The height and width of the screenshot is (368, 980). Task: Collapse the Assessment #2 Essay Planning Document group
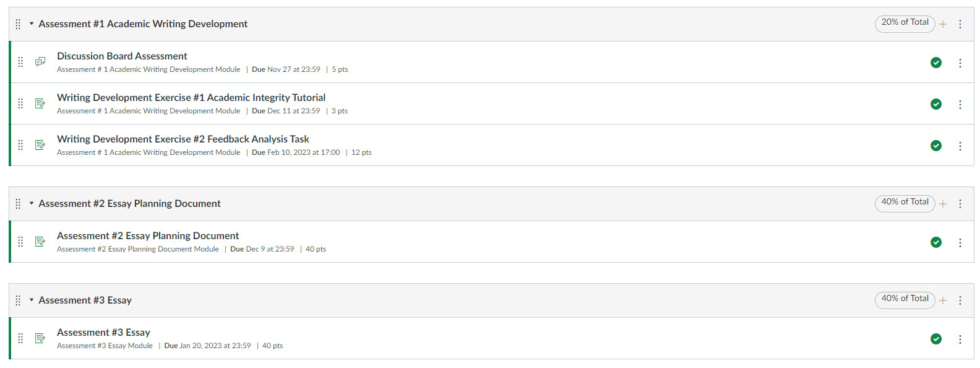click(32, 203)
